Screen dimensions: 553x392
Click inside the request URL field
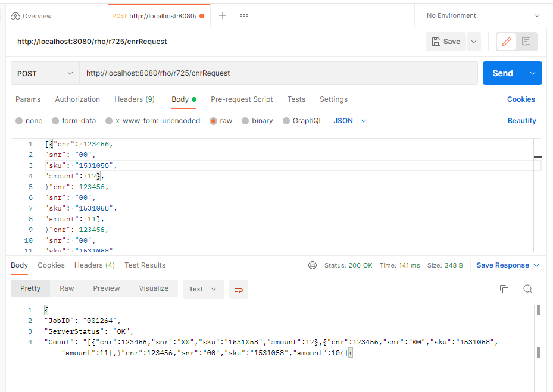(238, 73)
